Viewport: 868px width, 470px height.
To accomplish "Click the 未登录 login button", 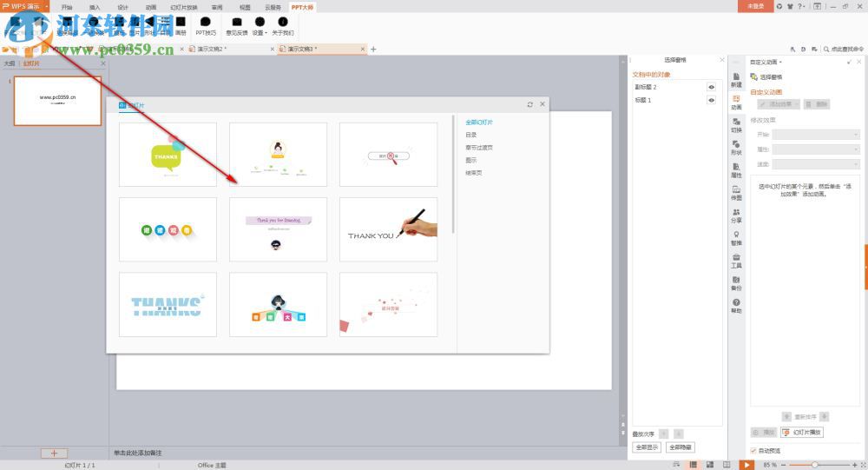I will point(755,6).
